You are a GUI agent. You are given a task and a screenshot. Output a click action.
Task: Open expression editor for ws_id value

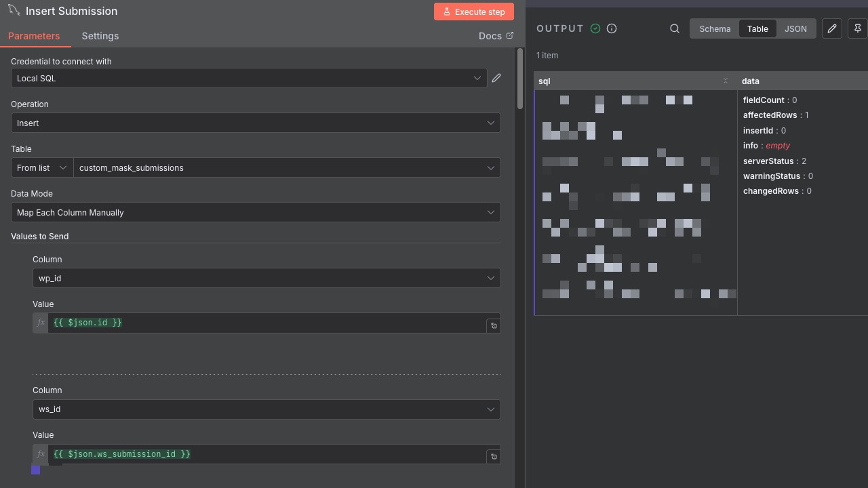494,457
